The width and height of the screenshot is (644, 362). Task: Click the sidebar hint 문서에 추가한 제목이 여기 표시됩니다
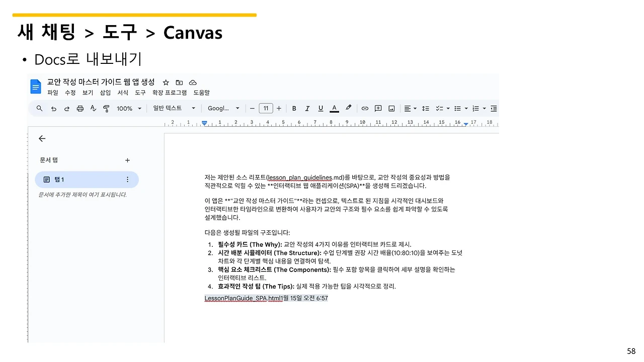83,195
